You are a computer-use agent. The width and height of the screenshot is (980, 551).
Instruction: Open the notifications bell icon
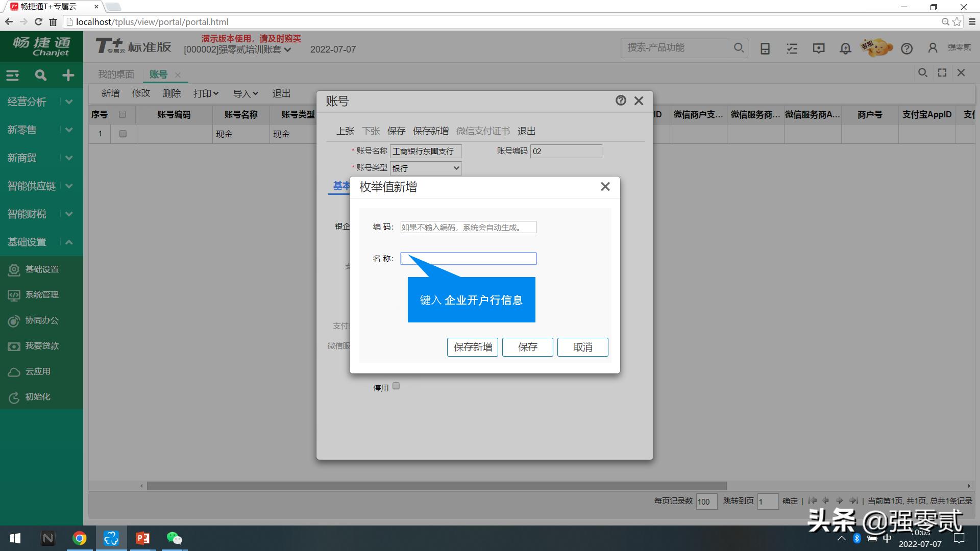(845, 48)
